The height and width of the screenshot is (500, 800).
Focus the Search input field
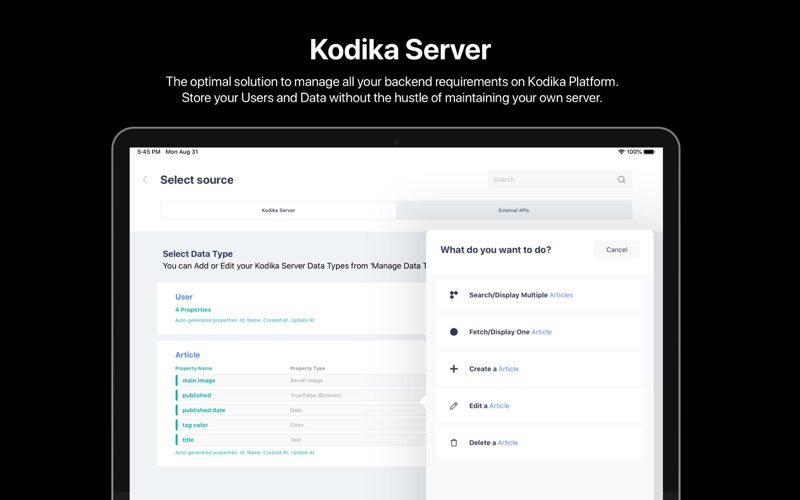coord(560,180)
